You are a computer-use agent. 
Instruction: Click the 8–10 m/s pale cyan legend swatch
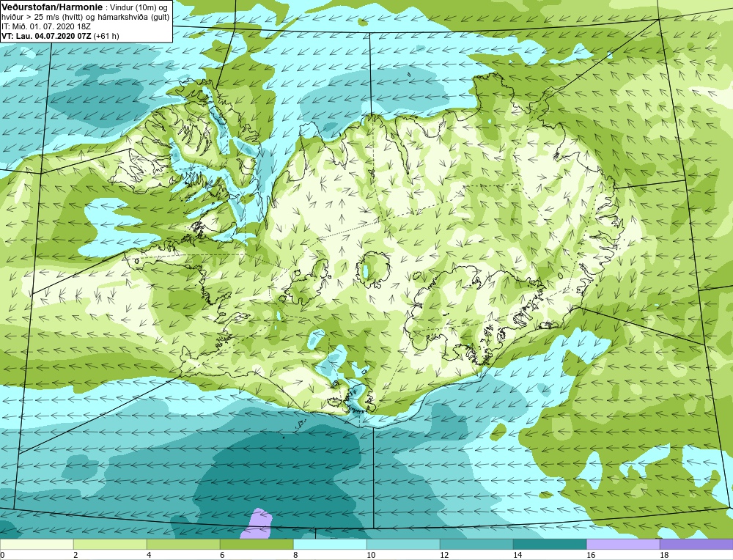coord(330,544)
